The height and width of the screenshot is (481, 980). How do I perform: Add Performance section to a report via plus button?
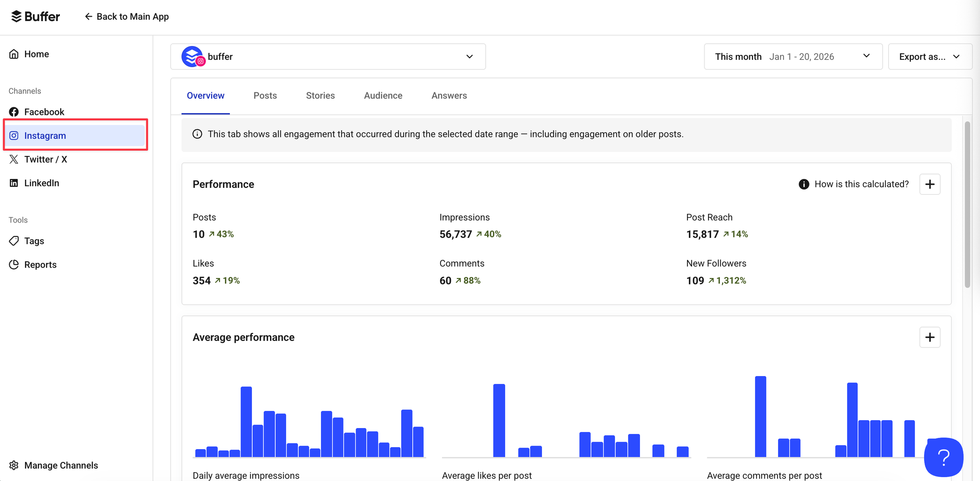(x=930, y=184)
